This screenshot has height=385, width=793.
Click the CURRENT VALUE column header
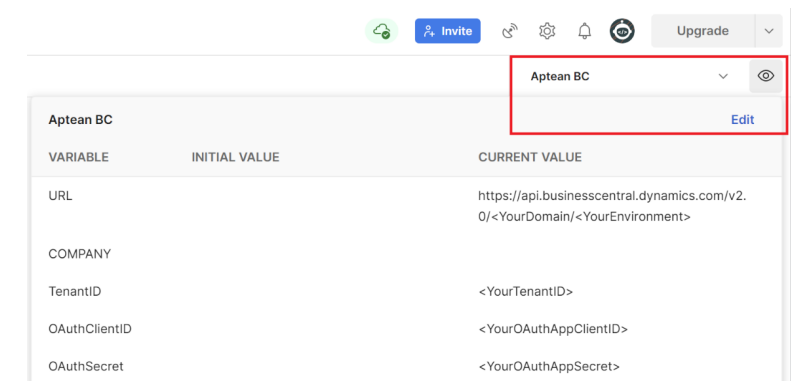[530, 157]
